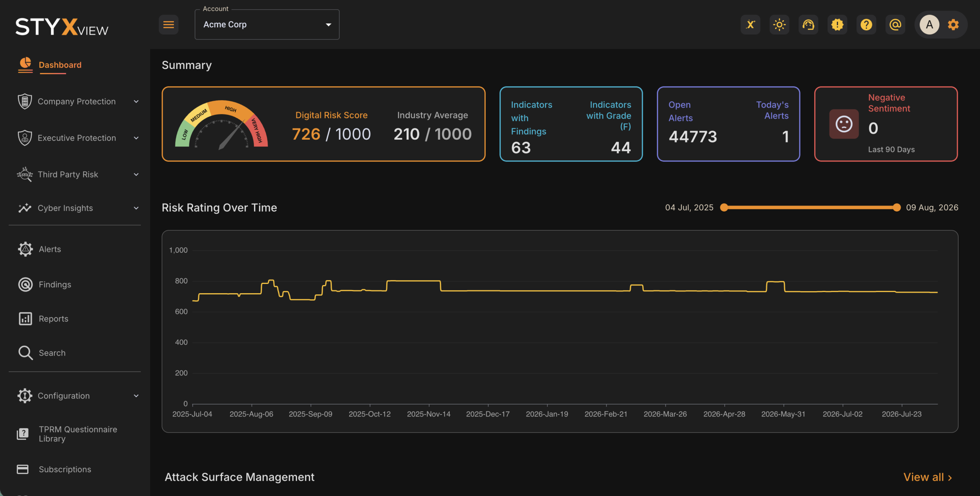Click the TPRM Questionnaire Library icon
Viewport: 980px width, 496px height.
pos(23,434)
